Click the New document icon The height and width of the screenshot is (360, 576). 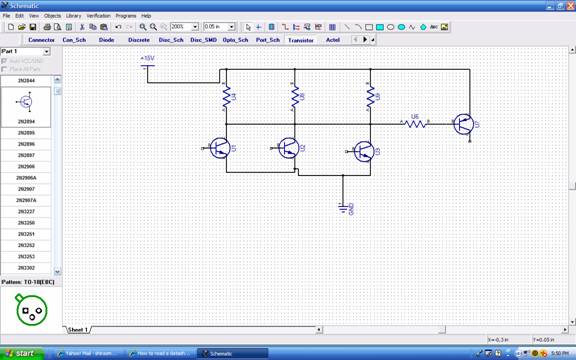pyautogui.click(x=11, y=27)
